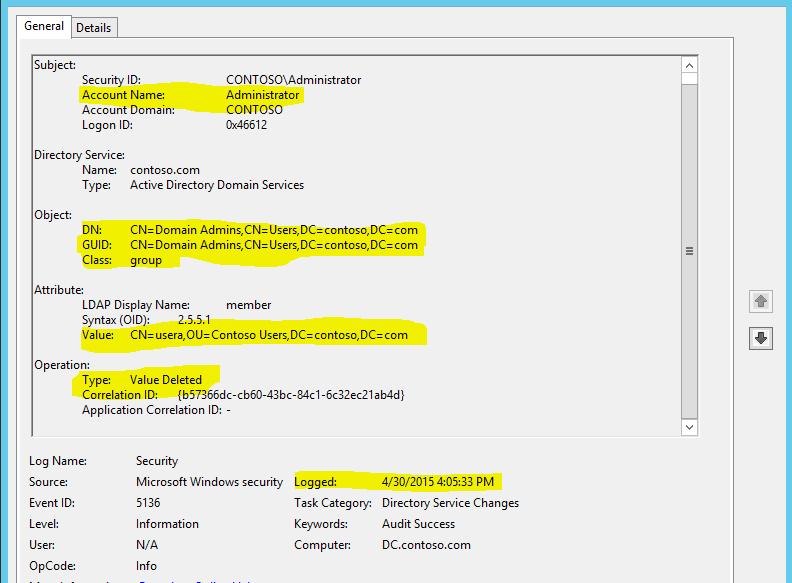Click the Event ID value 5136

148,503
